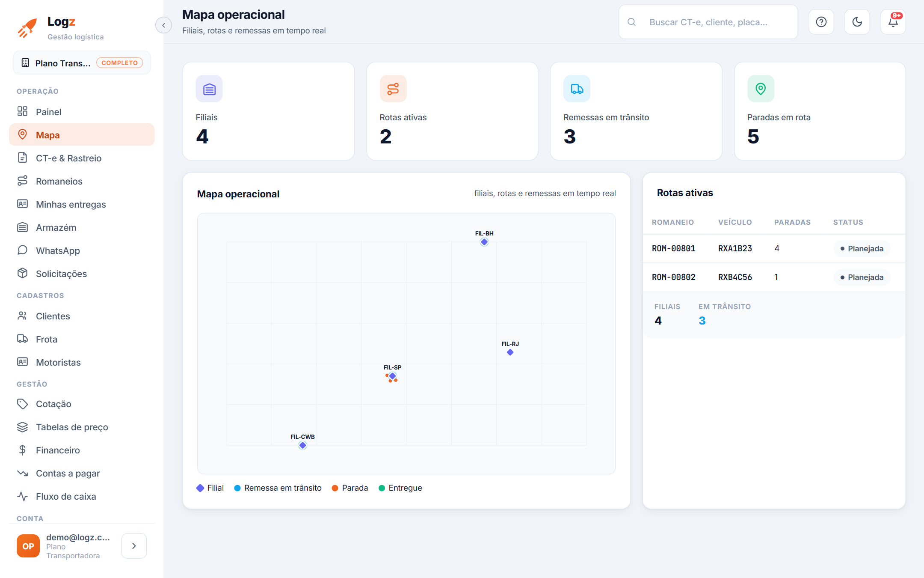Image resolution: width=924 pixels, height=578 pixels.
Task: Click the Logz rocket logo
Action: pyautogui.click(x=27, y=28)
